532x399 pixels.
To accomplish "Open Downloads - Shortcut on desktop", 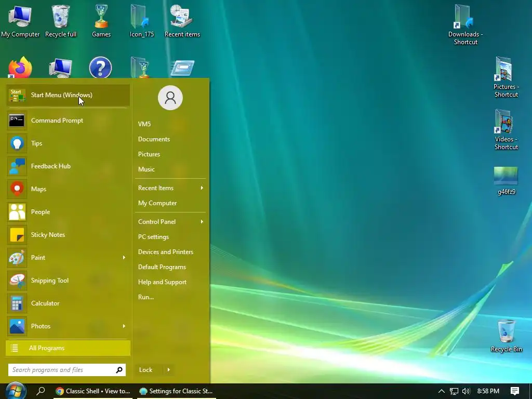I will pyautogui.click(x=465, y=25).
